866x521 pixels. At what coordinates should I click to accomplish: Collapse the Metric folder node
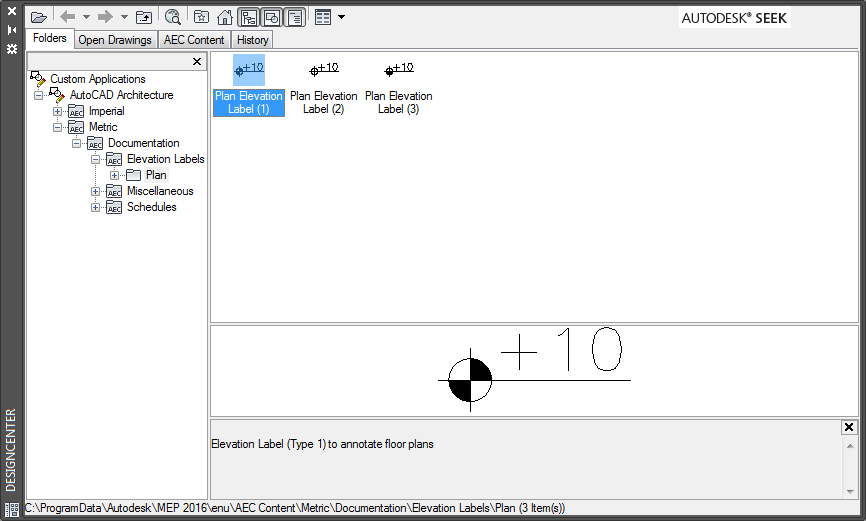(57, 128)
